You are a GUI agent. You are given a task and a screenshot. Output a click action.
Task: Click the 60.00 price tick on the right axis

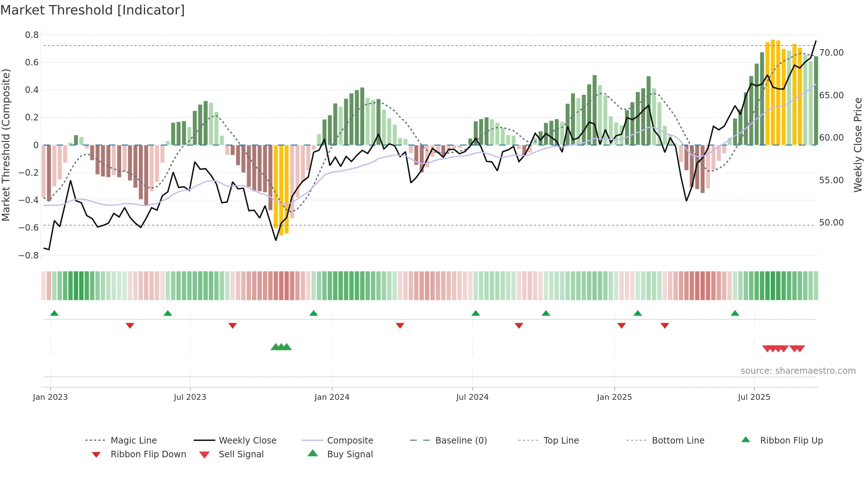point(831,138)
